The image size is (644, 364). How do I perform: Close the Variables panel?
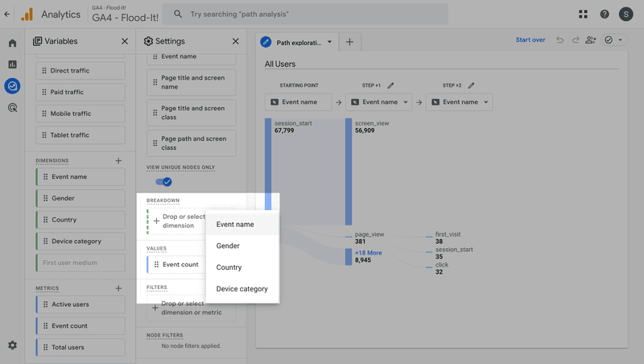(x=124, y=41)
